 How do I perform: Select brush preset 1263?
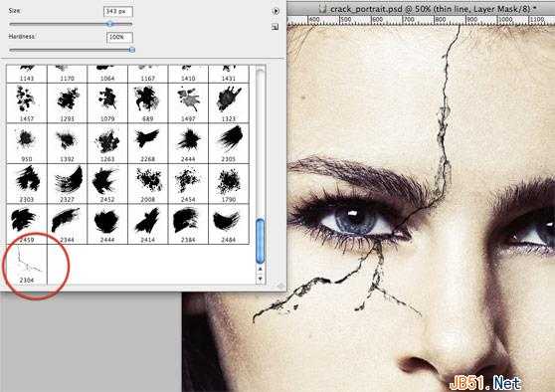coord(107,143)
